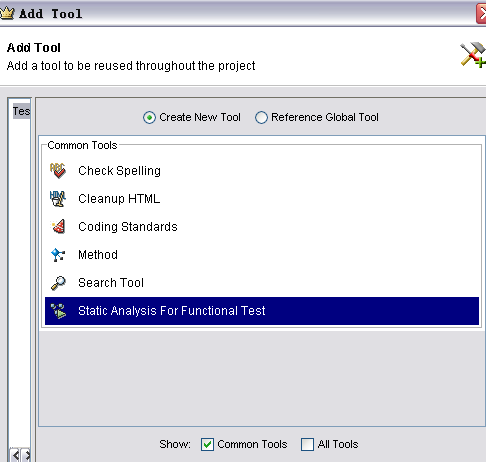
Task: Select the Create New Tool radio button
Action: point(149,117)
